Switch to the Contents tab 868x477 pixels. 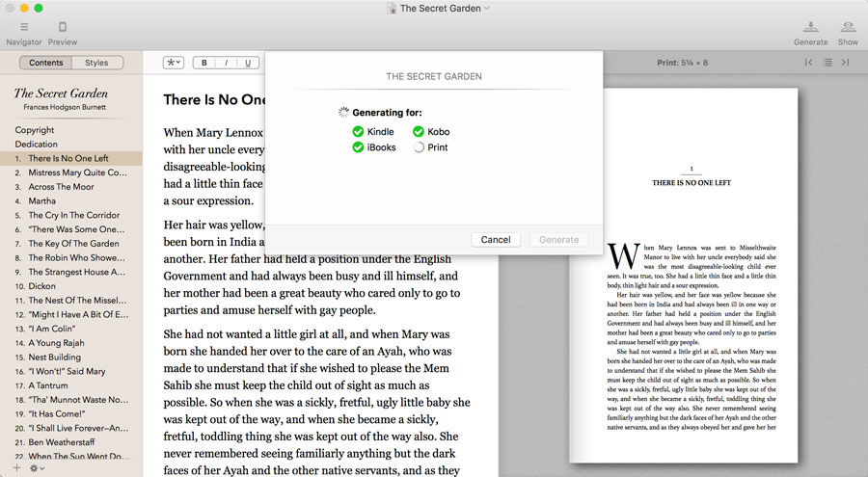pyautogui.click(x=46, y=63)
